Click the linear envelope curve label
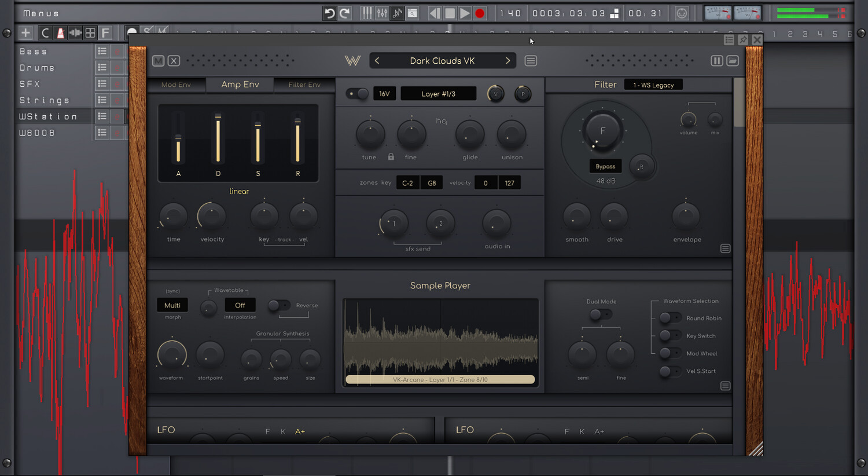 coord(239,191)
